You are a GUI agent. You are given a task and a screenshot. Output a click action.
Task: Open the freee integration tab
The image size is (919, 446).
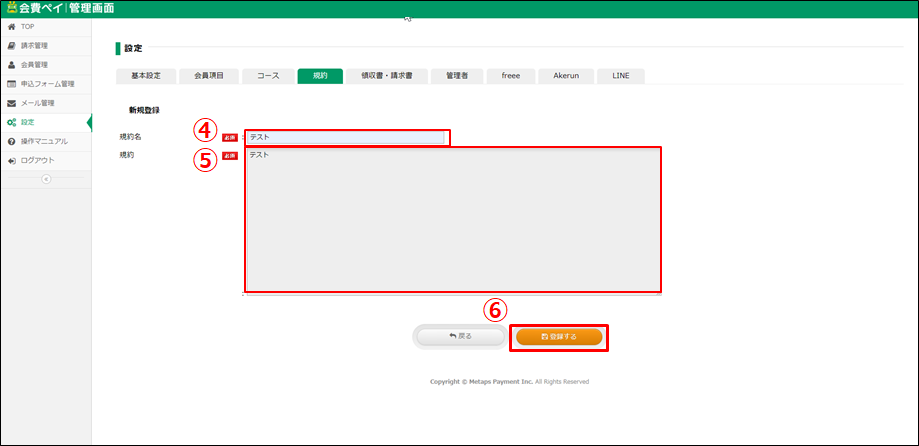510,76
